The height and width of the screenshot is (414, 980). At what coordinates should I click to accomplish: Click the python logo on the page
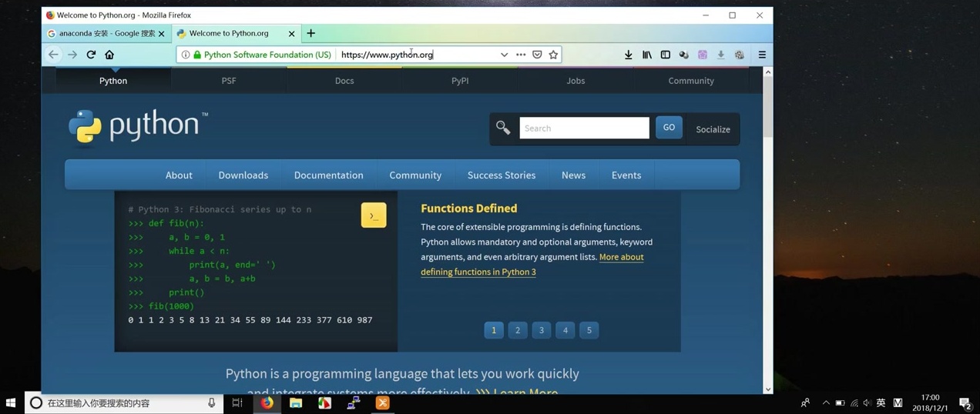point(138,126)
